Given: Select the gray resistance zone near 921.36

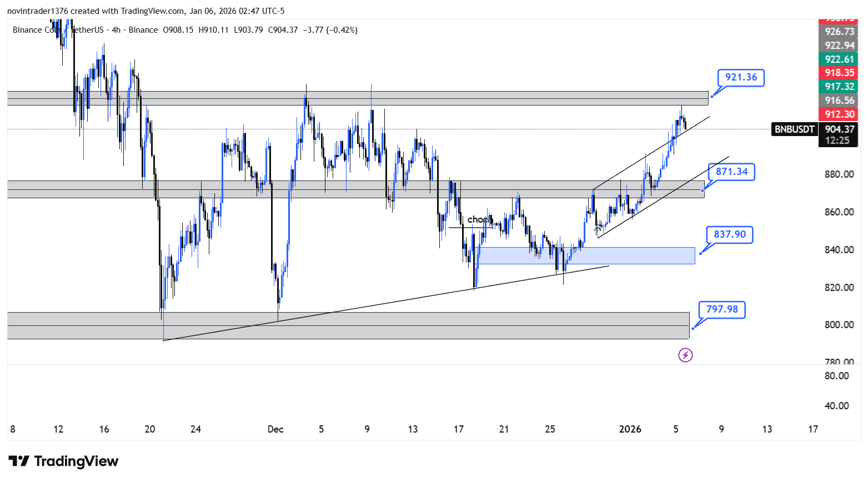Looking at the screenshot, I should 358,98.
